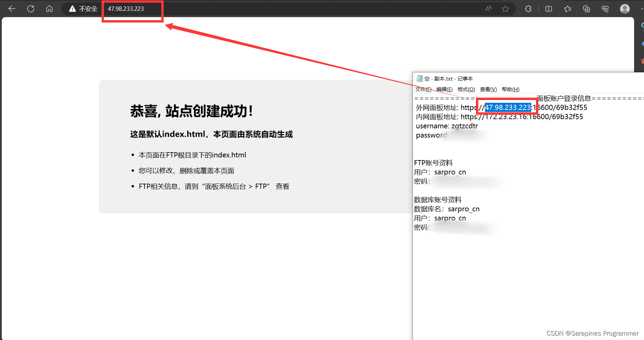Open the Collections panel

(586, 9)
